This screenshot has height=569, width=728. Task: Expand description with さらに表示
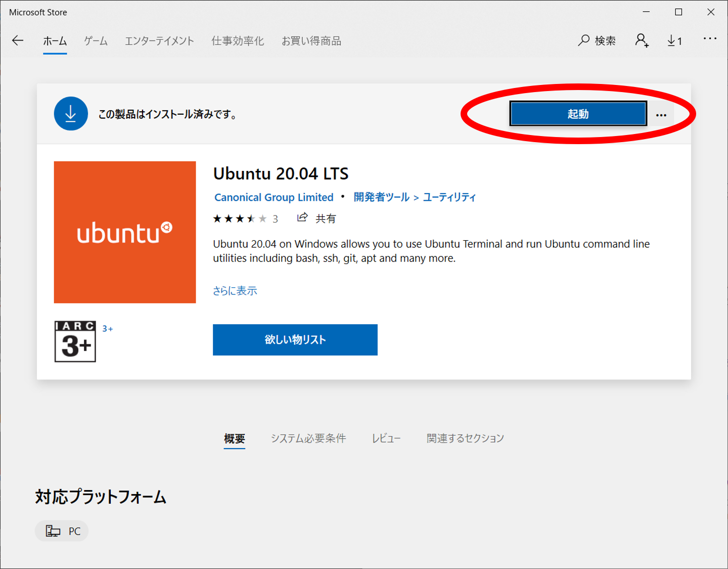pyautogui.click(x=235, y=291)
